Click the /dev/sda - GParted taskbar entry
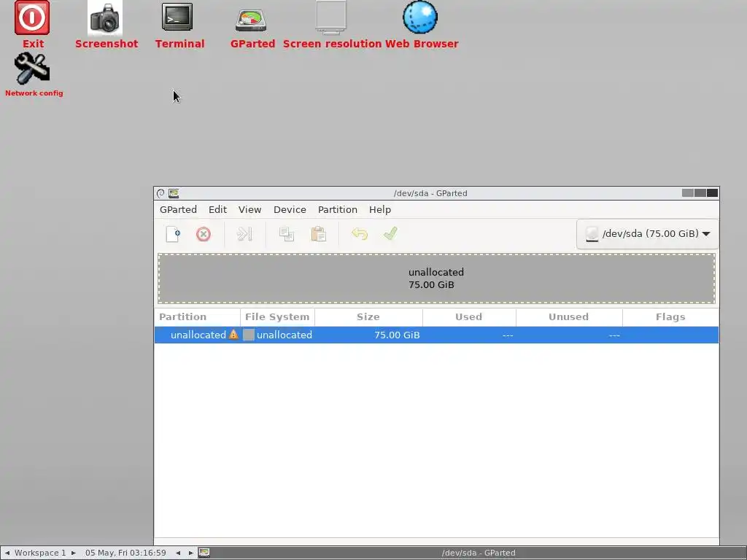747x560 pixels. [479, 553]
